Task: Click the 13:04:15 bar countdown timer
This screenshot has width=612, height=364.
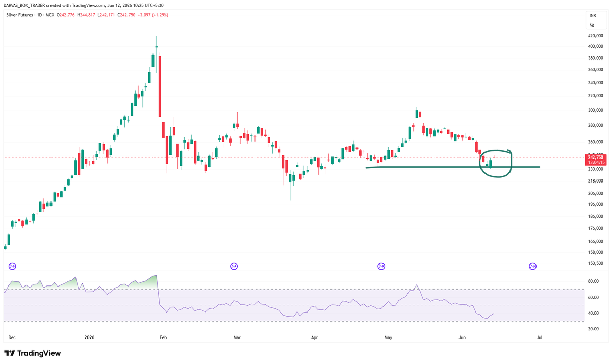Action: tap(595, 163)
